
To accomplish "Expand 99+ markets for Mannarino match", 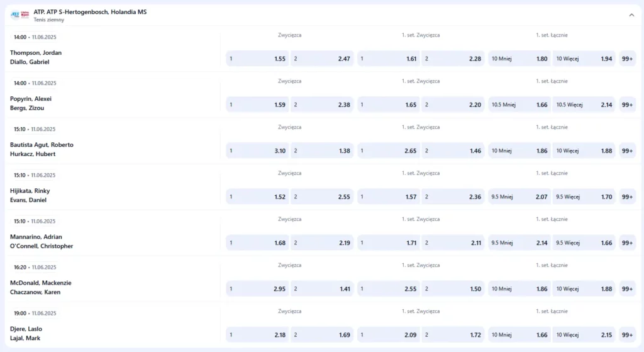I will pos(627,242).
